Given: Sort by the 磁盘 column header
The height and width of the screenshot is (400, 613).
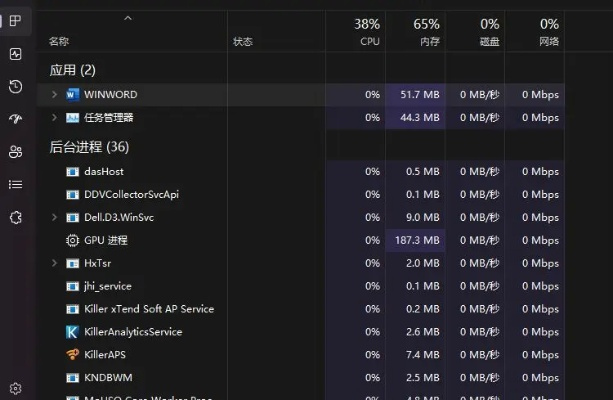Looking at the screenshot, I should point(487,32).
